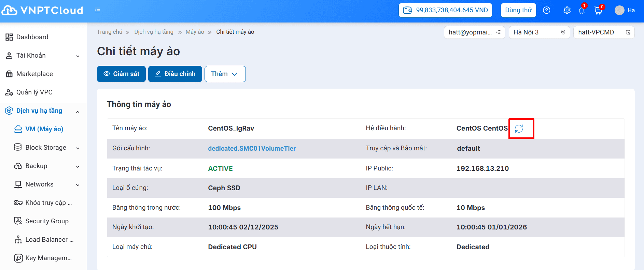The image size is (644, 270).
Task: Open the dedicated.SMC01VolumeTier link
Action: 252,149
